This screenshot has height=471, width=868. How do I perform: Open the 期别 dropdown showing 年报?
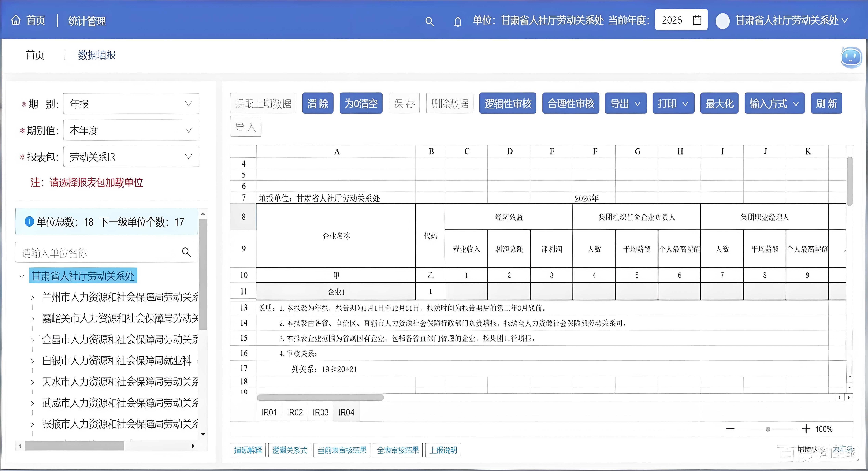(131, 104)
